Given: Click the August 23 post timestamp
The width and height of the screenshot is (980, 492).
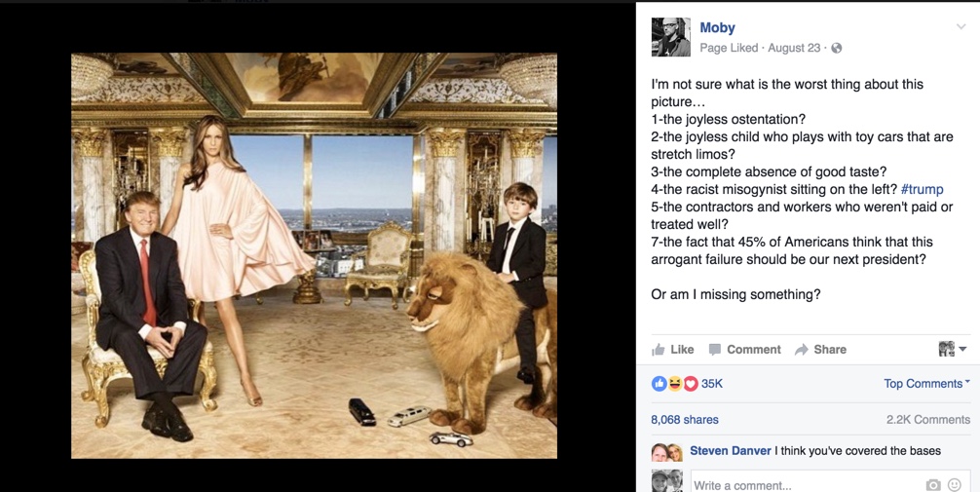Looking at the screenshot, I should coord(794,48).
